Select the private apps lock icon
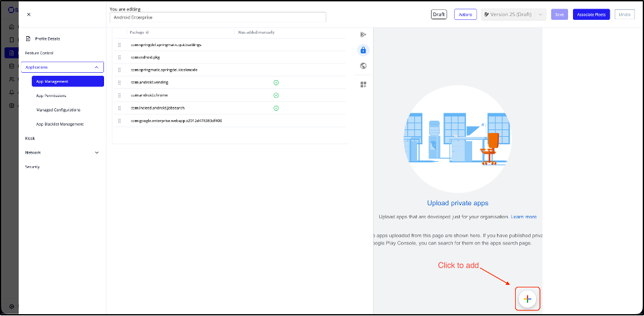 tap(363, 50)
